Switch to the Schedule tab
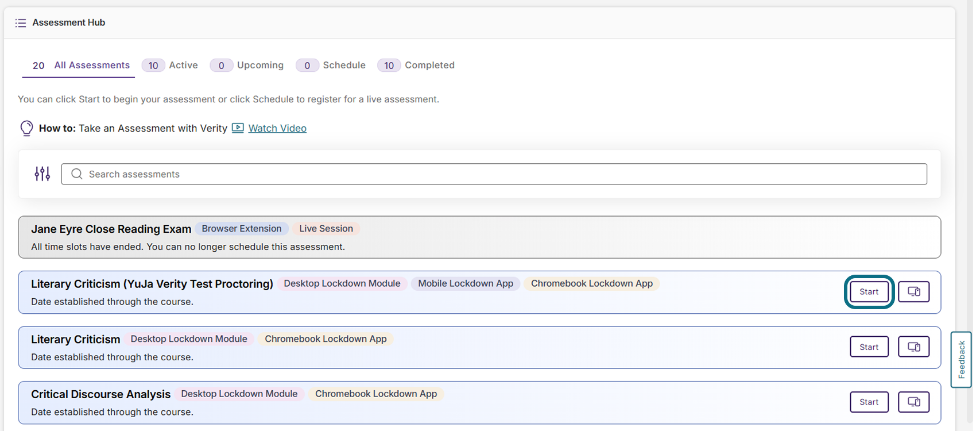This screenshot has width=980, height=431. point(331,65)
